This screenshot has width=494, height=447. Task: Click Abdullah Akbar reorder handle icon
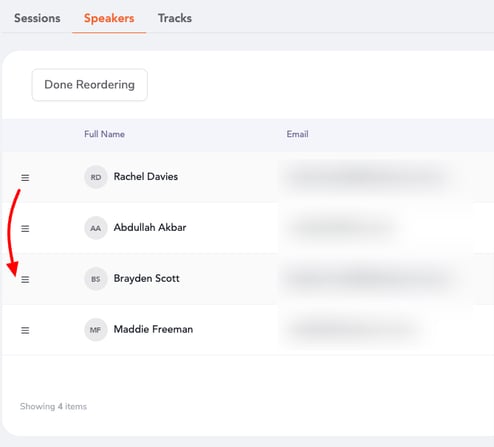click(25, 229)
